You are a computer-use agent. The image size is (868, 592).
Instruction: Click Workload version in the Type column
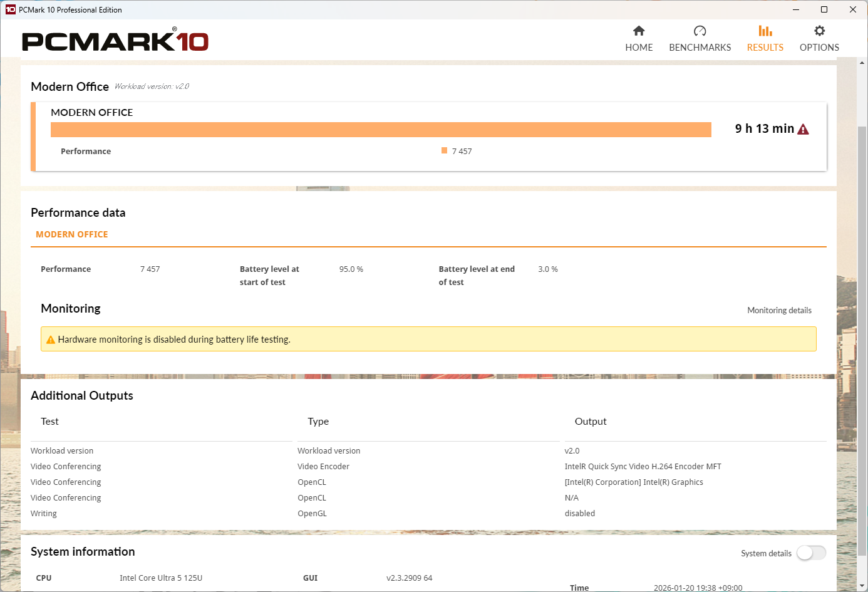tap(329, 450)
